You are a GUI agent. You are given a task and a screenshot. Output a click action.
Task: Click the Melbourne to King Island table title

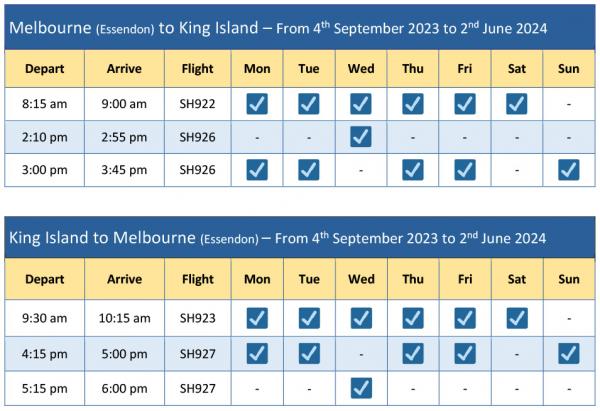278,28
